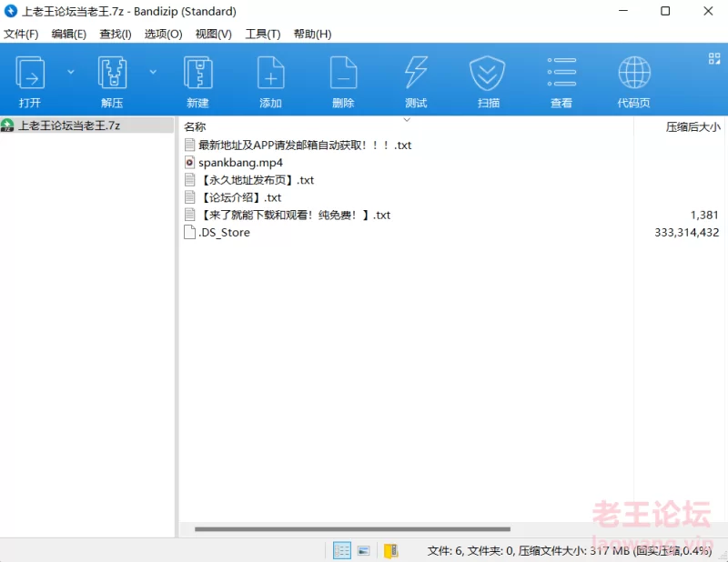Click the Delete (删除) toolbar icon
The height and width of the screenshot is (562, 728).
(343, 73)
